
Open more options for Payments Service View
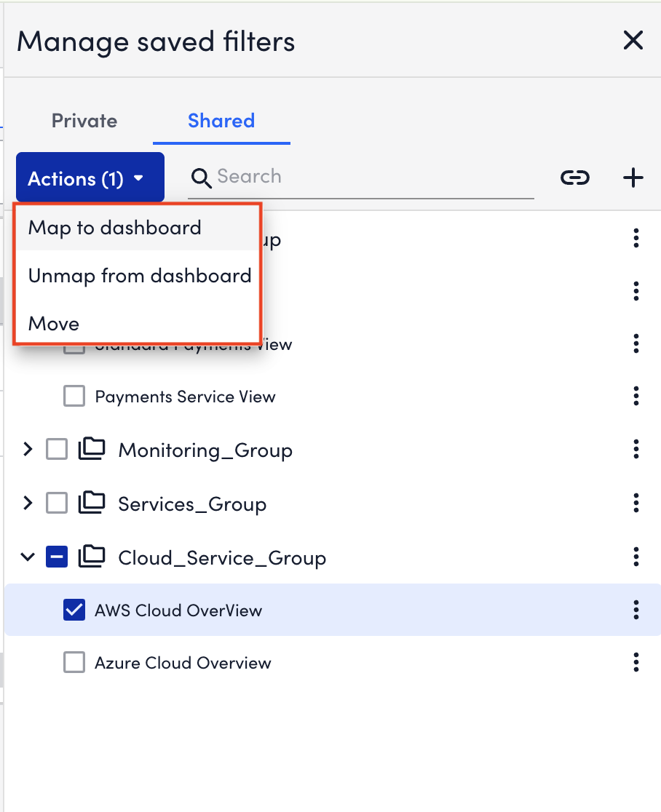636,396
